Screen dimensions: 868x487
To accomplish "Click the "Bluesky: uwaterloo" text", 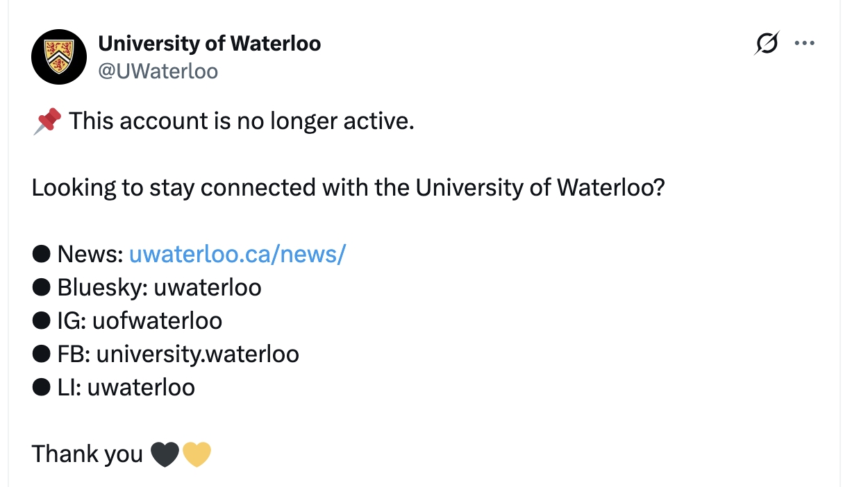I will [x=159, y=287].
